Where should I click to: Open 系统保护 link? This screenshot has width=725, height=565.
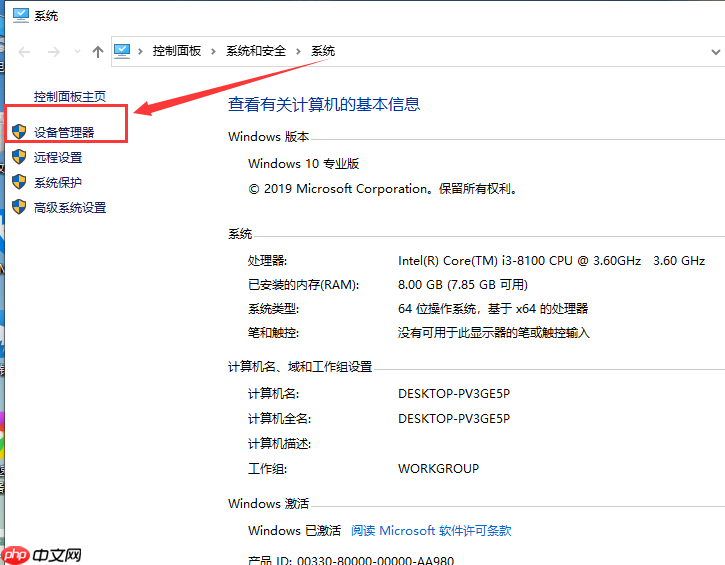(x=58, y=182)
